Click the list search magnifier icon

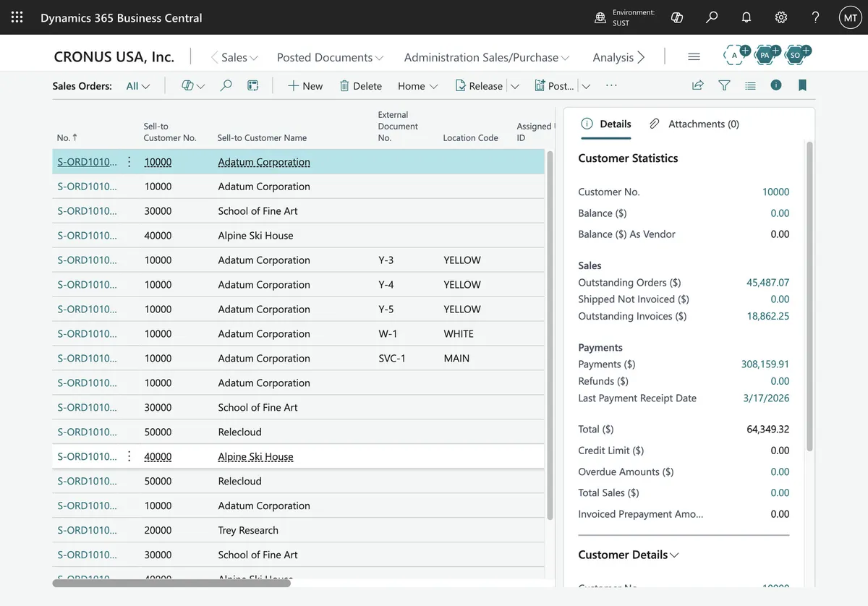point(226,85)
